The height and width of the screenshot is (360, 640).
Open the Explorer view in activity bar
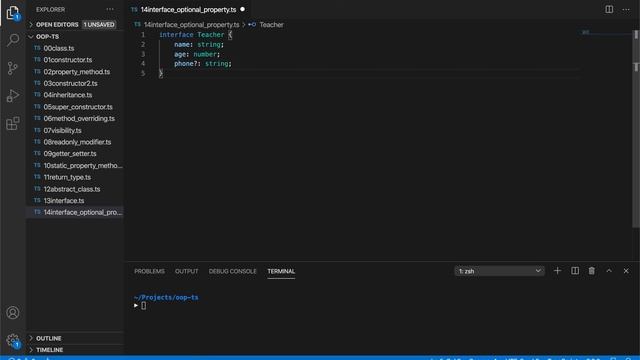tap(13, 13)
